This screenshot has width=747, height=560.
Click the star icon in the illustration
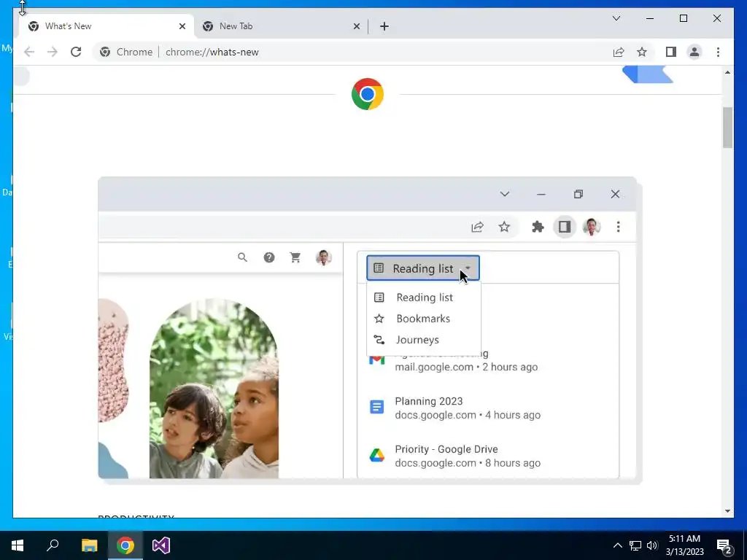tap(504, 227)
